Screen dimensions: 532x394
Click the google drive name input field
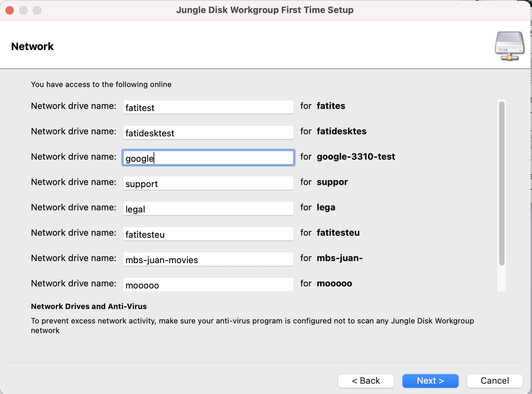pos(208,158)
